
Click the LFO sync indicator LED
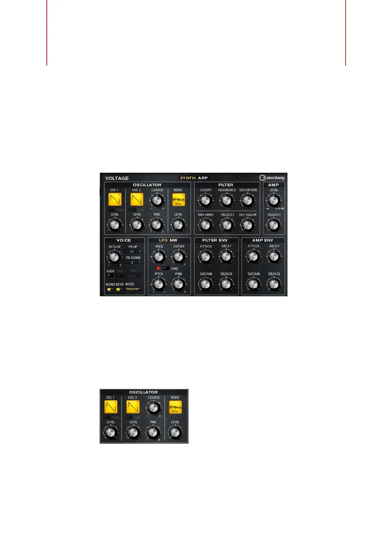pos(158,268)
